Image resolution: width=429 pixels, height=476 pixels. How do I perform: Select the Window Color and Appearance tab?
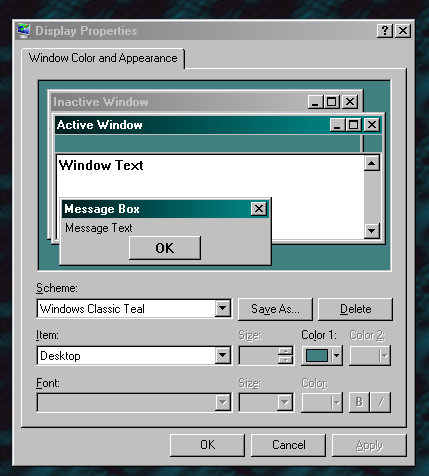pos(103,58)
